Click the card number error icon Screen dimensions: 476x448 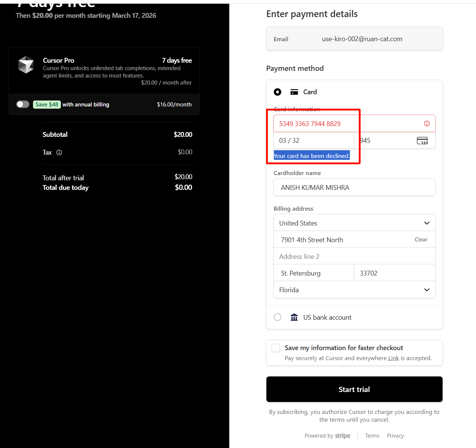coord(427,123)
